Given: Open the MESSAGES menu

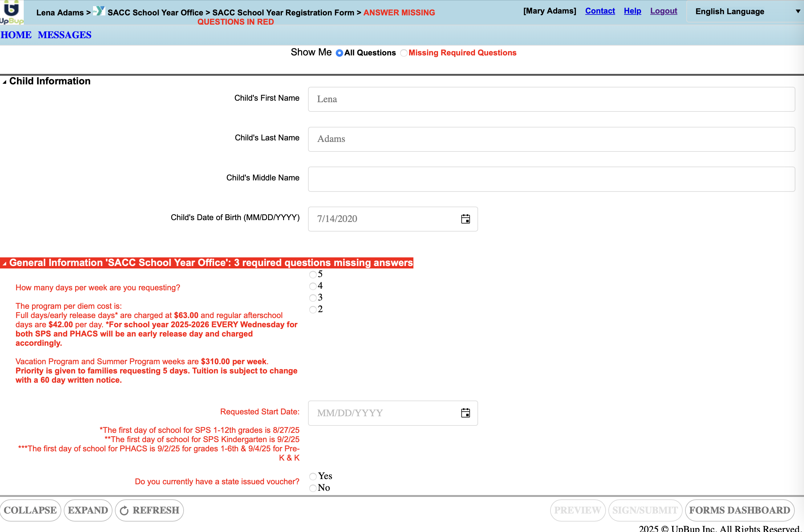Looking at the screenshot, I should [x=64, y=35].
